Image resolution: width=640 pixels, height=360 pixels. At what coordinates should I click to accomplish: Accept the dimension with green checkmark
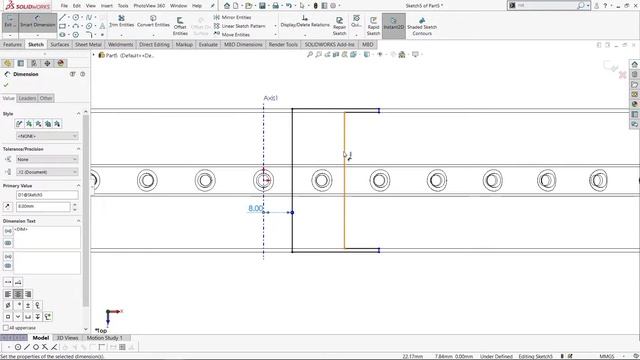pyautogui.click(x=6, y=85)
